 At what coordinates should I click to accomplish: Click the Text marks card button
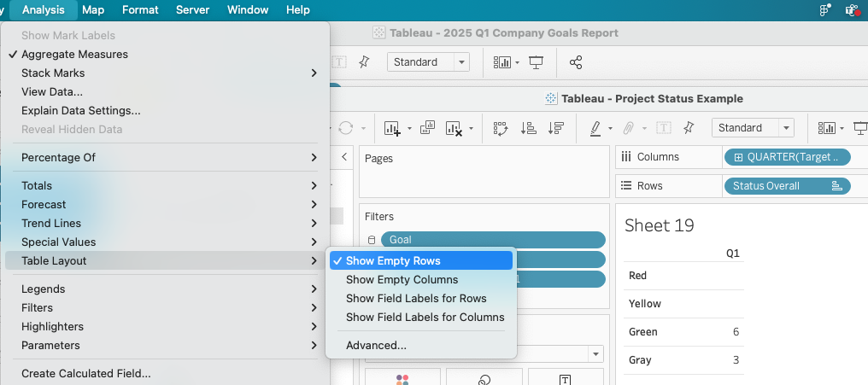point(566,377)
